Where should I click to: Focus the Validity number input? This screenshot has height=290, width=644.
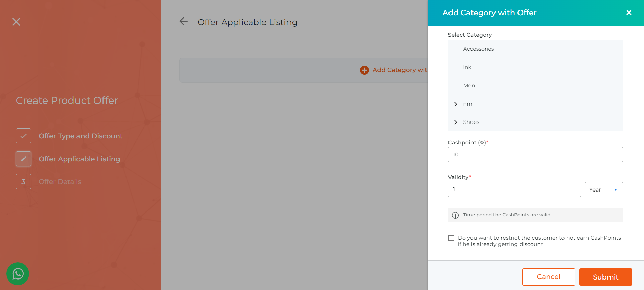514,189
